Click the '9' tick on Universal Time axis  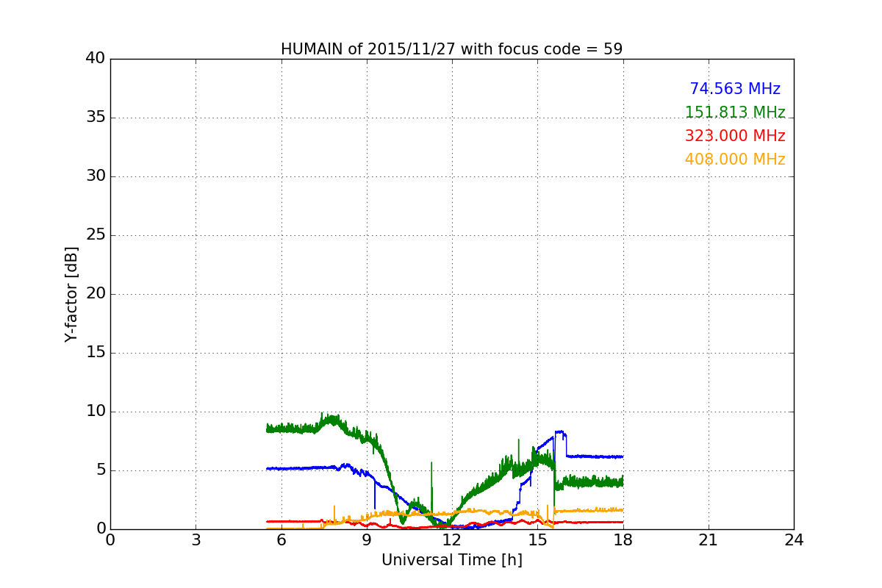(x=366, y=539)
